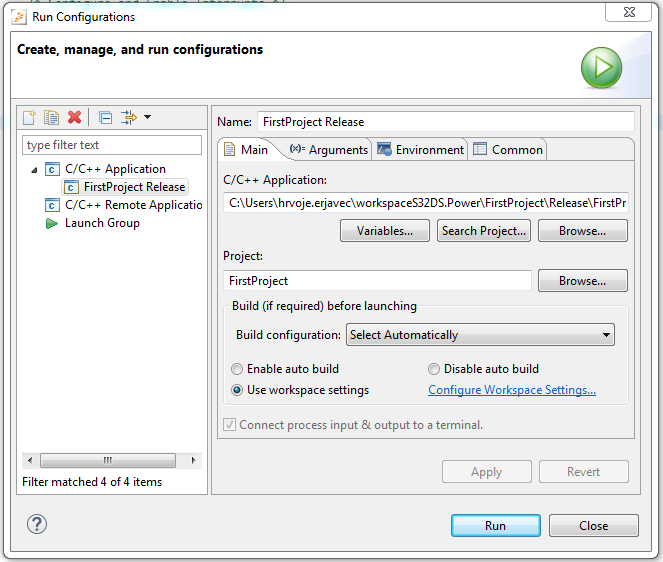
Task: Collapse the C/C++ Application tree node
Action: (35, 169)
